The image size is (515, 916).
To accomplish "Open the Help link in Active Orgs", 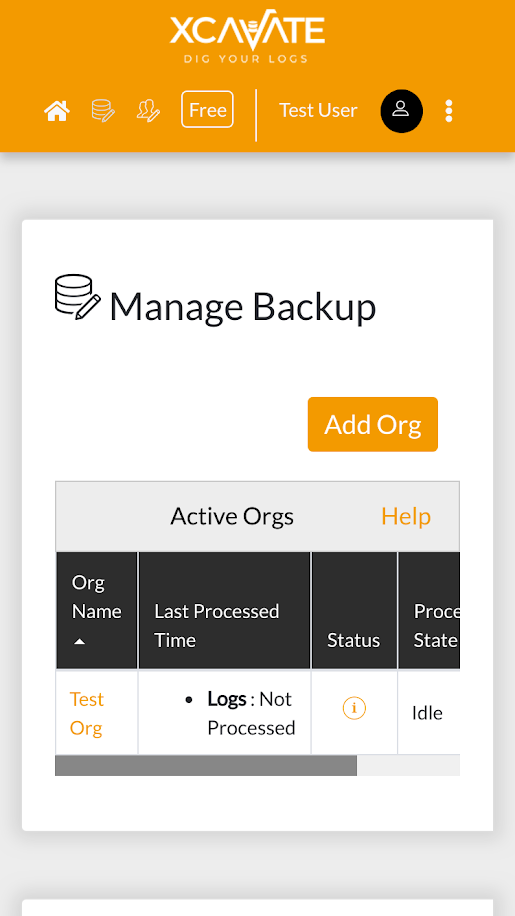I will (406, 516).
